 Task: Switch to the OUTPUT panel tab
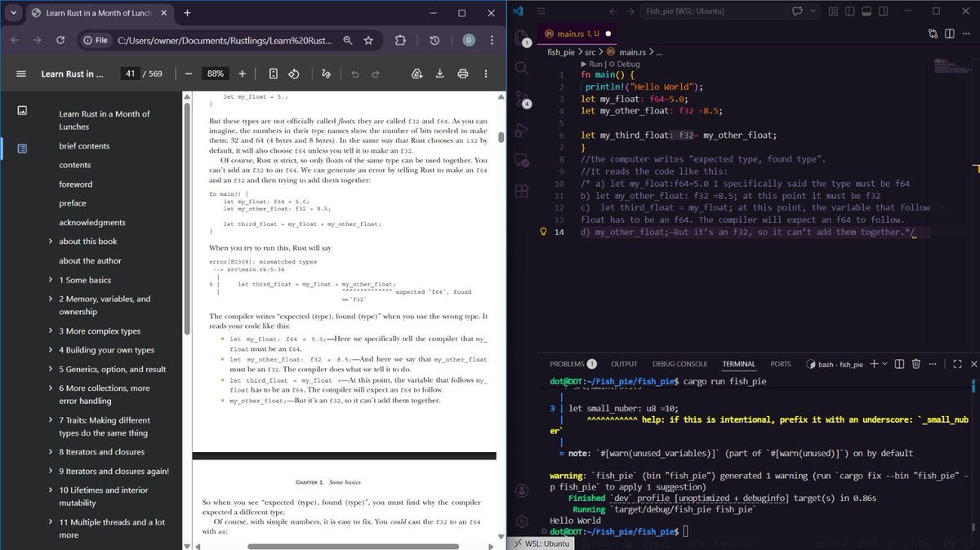[624, 364]
